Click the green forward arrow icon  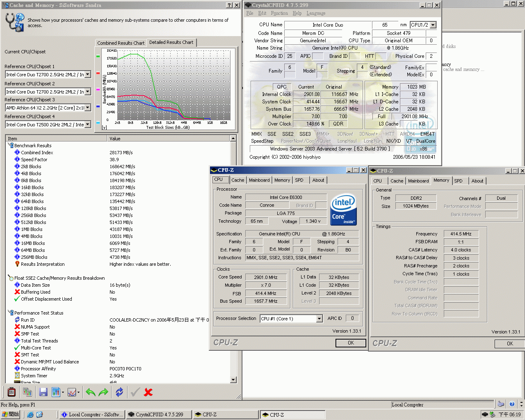coord(103,392)
